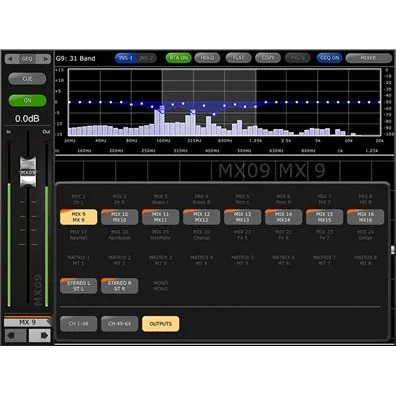396x396 pixels.
Task: Select MIX 9 highlighted channel
Action: 79,217
